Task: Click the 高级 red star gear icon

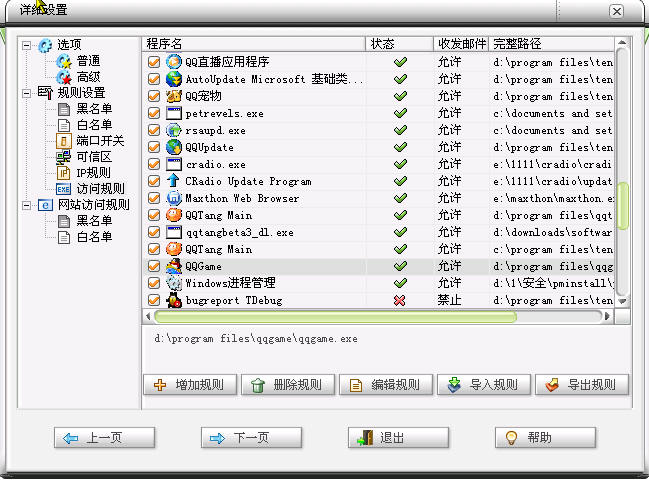Action: click(x=64, y=77)
